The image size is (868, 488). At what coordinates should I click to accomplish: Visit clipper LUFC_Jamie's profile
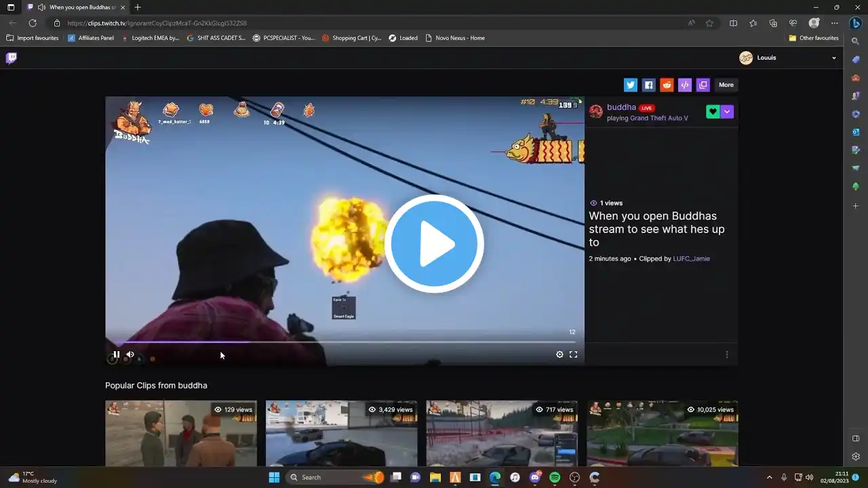click(692, 259)
